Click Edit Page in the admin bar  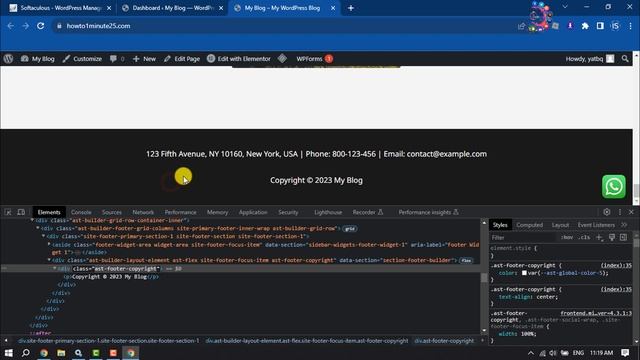[182, 59]
